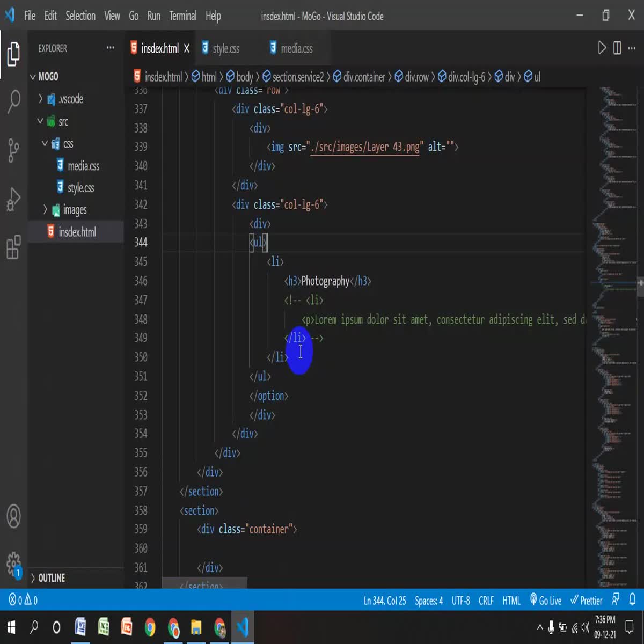The height and width of the screenshot is (644, 644).
Task: Click the Windows taskbar search icon
Action: point(34,627)
